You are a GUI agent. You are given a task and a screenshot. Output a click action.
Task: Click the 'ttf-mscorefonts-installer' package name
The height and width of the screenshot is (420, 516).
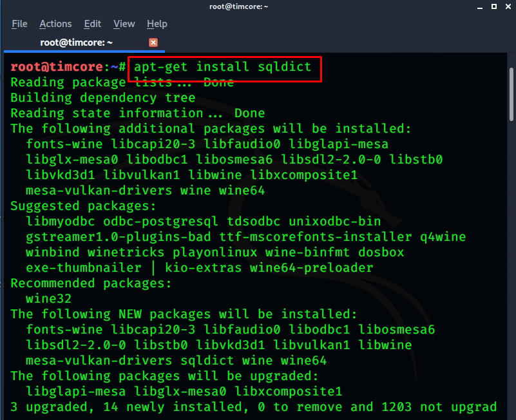tap(315, 237)
